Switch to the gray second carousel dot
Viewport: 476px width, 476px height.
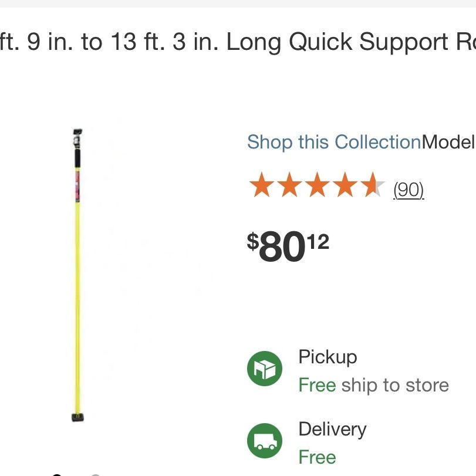pos(95,475)
